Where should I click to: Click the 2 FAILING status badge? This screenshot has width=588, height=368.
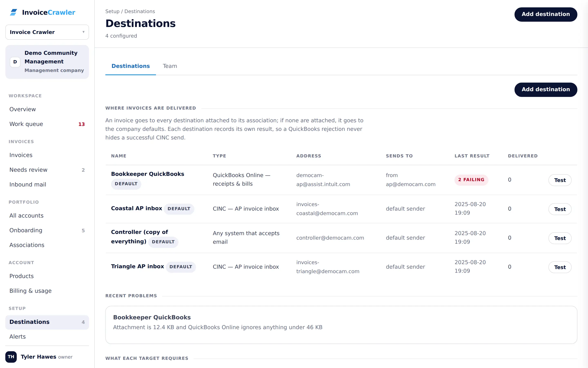click(471, 180)
